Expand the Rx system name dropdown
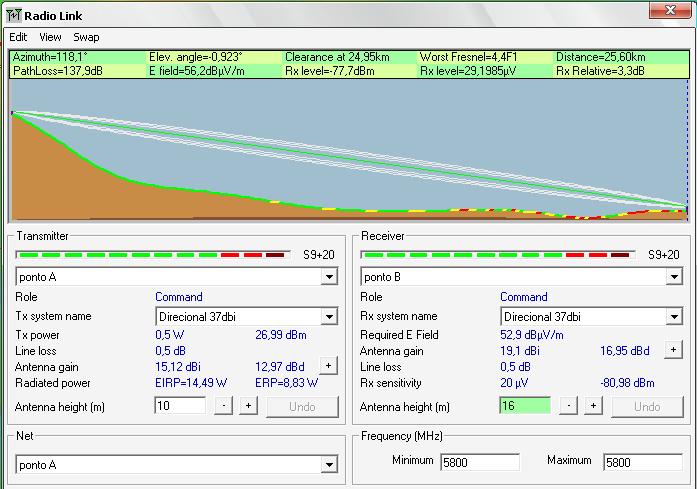Viewport: 697px width, 489px height. click(674, 317)
